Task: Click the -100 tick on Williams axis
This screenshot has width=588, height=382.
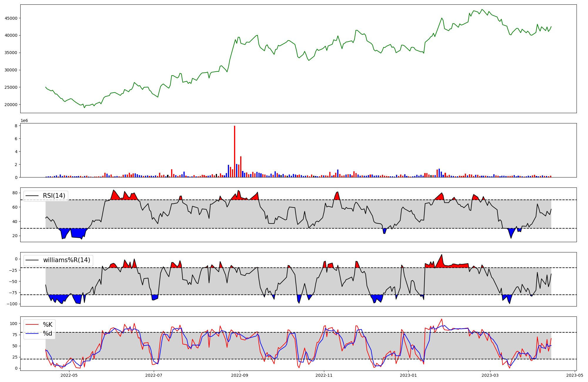Action: coord(12,304)
